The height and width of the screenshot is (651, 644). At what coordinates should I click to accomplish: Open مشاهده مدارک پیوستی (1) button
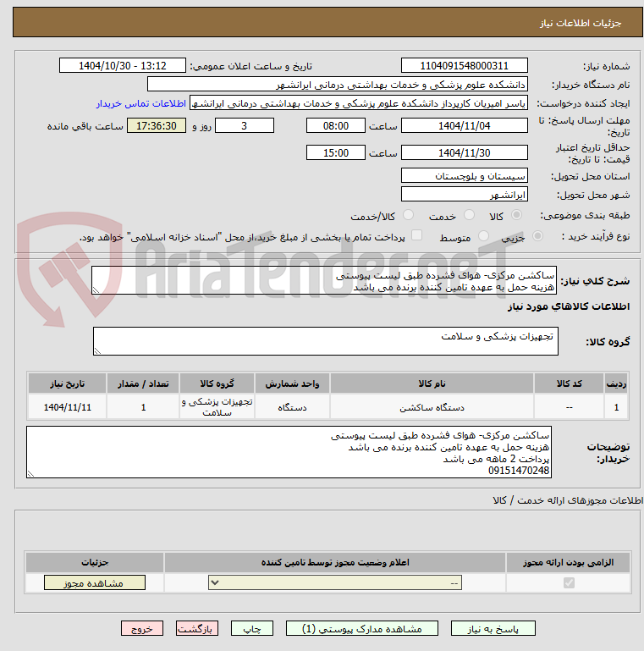coord(362,629)
